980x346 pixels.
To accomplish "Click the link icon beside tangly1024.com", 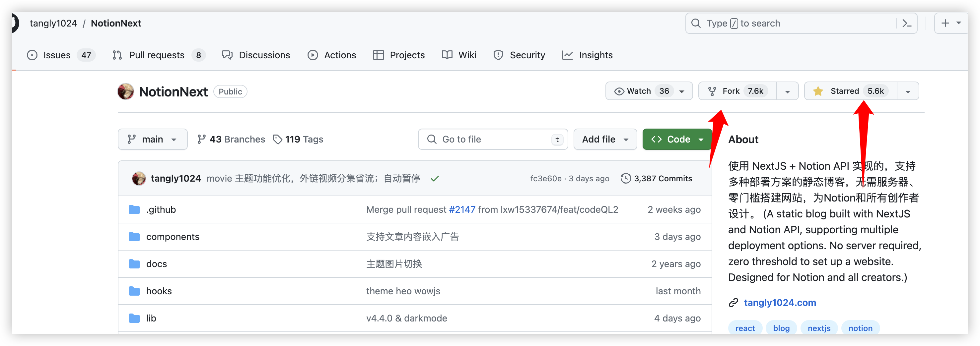I will coord(733,303).
